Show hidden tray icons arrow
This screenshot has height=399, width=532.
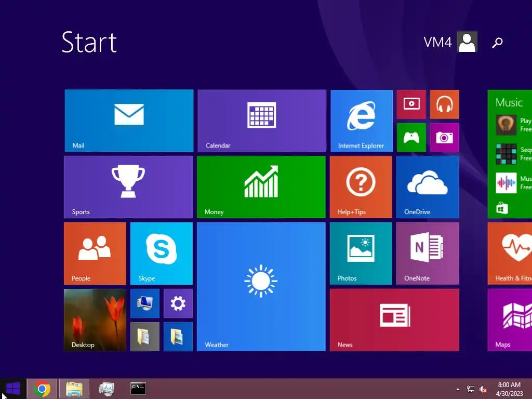(458, 389)
